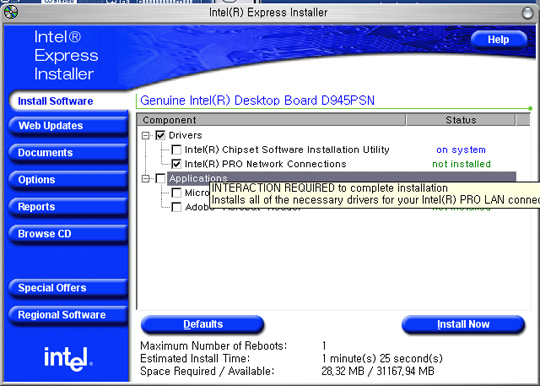Open the Web Updates section
The height and width of the screenshot is (386, 540).
point(68,126)
